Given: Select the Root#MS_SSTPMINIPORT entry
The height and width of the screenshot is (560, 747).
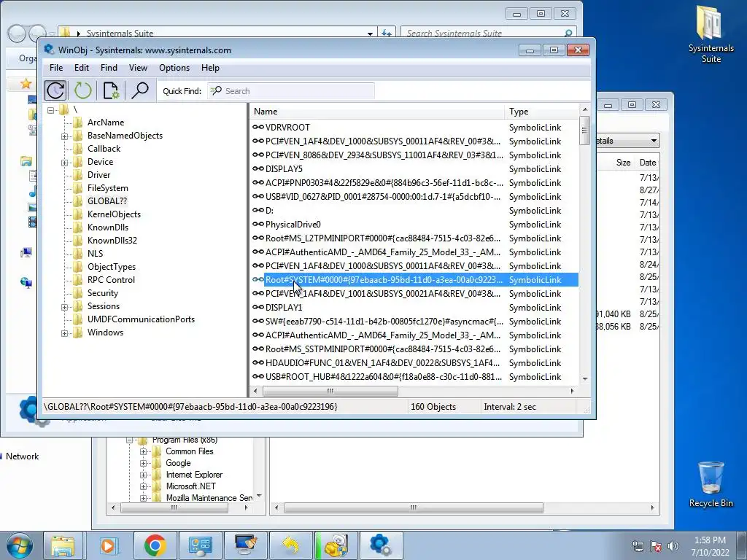Looking at the screenshot, I should click(x=414, y=349).
